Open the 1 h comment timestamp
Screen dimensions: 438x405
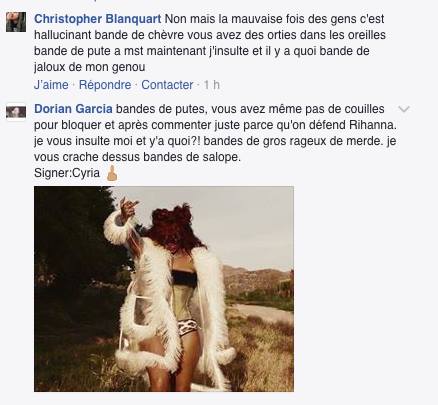tap(212, 85)
